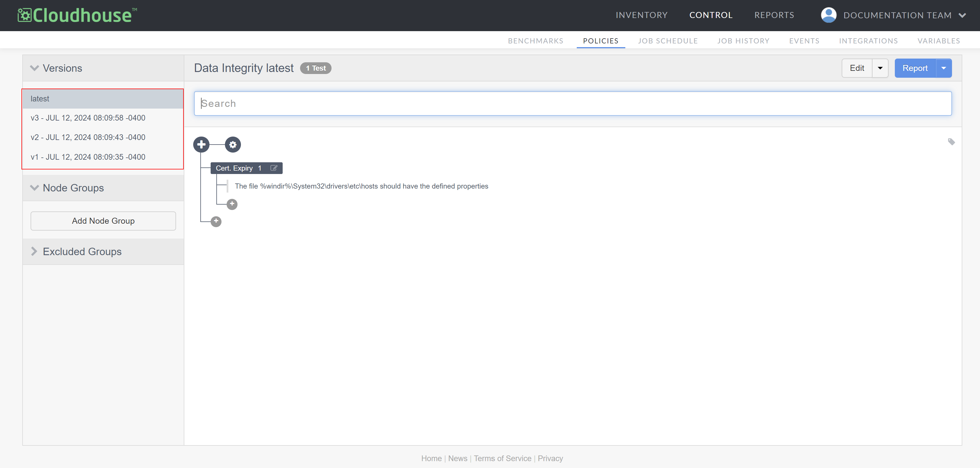Viewport: 980px width, 468px height.
Task: Click the edit icon on Cert. Expiry
Action: [274, 168]
